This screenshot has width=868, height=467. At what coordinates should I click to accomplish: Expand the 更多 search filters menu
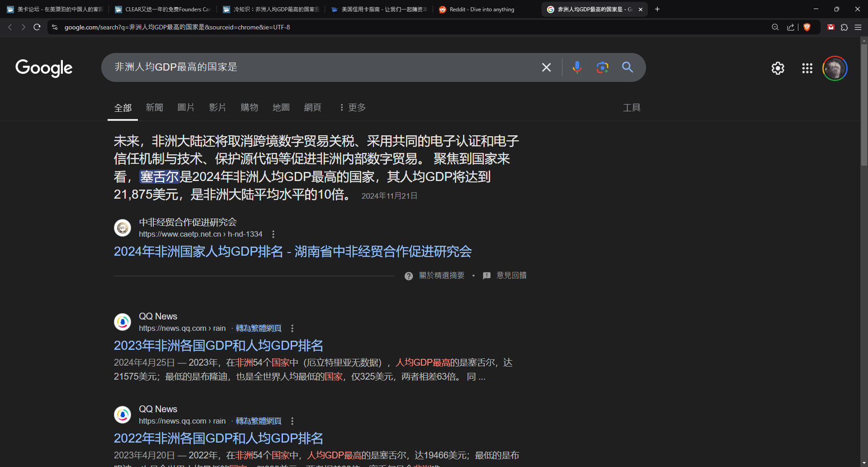(353, 108)
